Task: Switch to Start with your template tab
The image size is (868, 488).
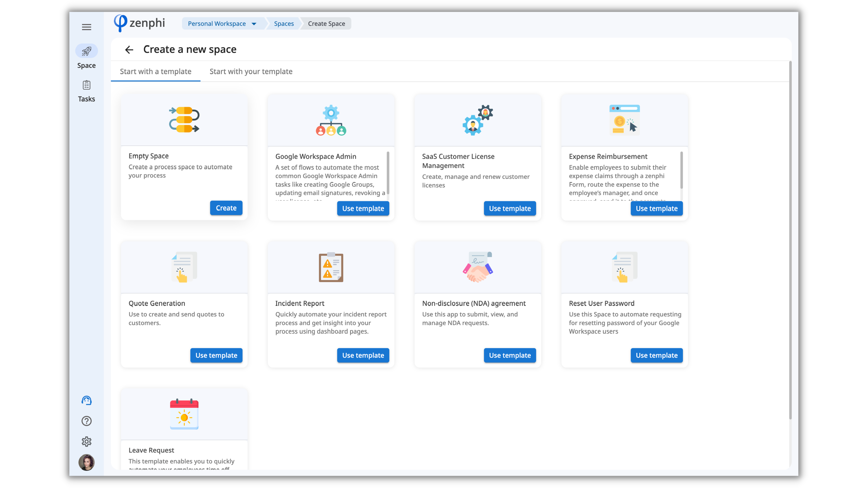Action: pos(251,71)
